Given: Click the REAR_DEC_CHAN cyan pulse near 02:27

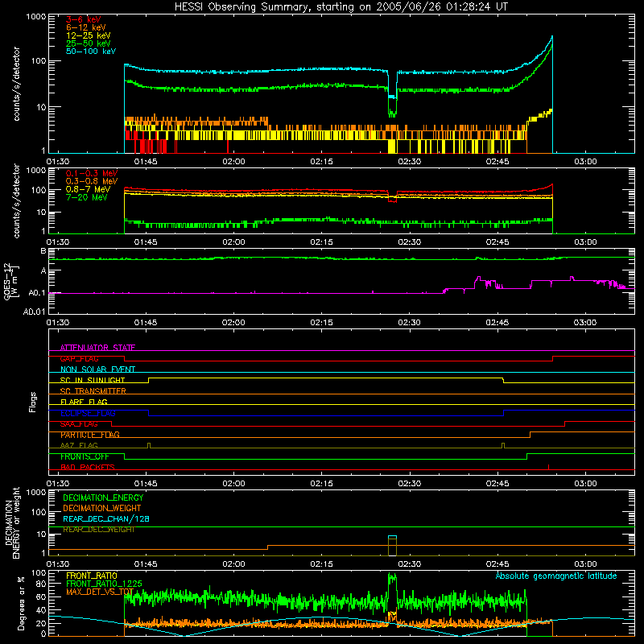Looking at the screenshot, I should coord(392,536).
